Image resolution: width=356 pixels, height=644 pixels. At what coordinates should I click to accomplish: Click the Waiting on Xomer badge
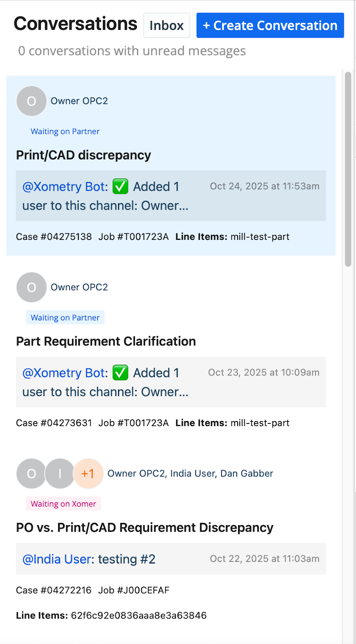[63, 504]
